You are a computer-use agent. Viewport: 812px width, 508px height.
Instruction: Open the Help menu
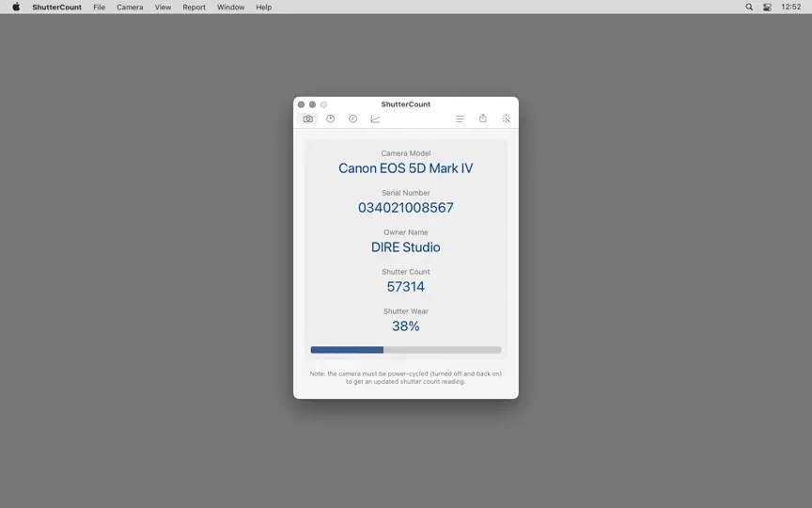[263, 8]
